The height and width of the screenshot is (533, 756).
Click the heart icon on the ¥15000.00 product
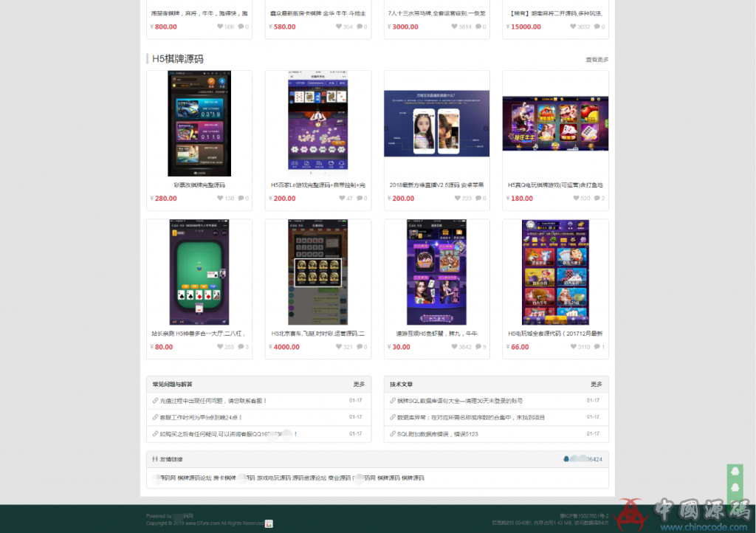(x=573, y=27)
